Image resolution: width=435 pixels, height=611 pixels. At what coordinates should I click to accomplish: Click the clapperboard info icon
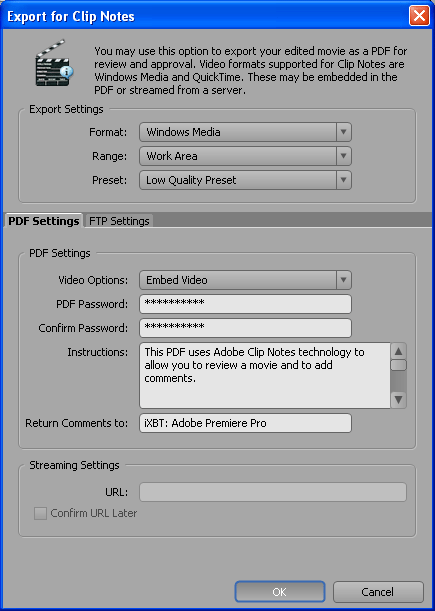tap(54, 62)
